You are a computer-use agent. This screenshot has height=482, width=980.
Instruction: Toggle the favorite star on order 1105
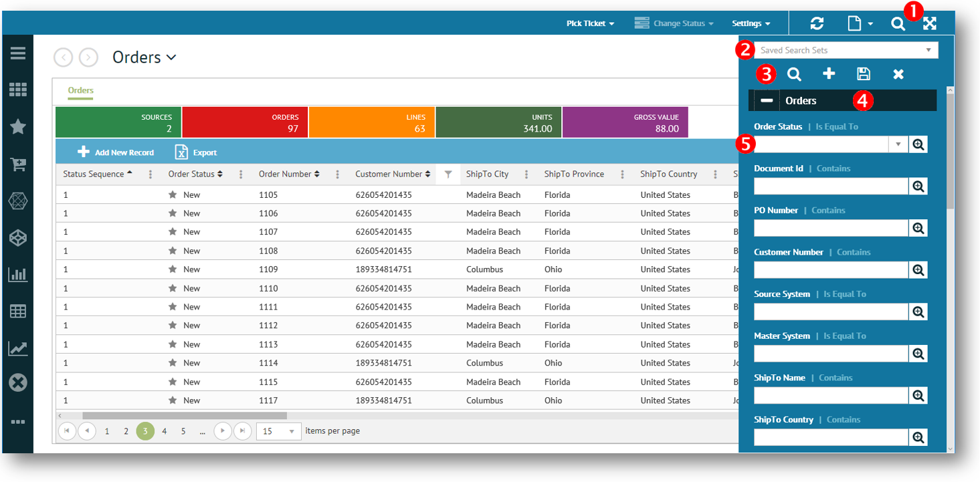(174, 194)
